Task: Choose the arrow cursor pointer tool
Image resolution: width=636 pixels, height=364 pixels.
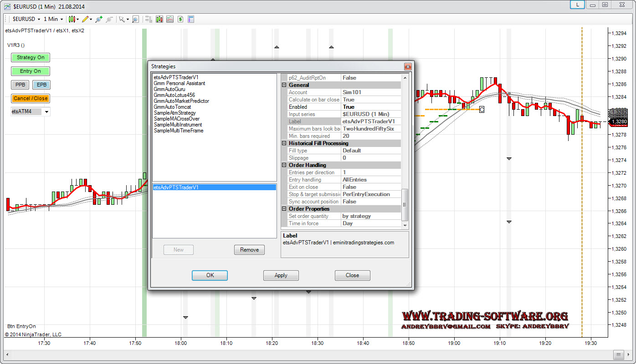Action: (121, 19)
